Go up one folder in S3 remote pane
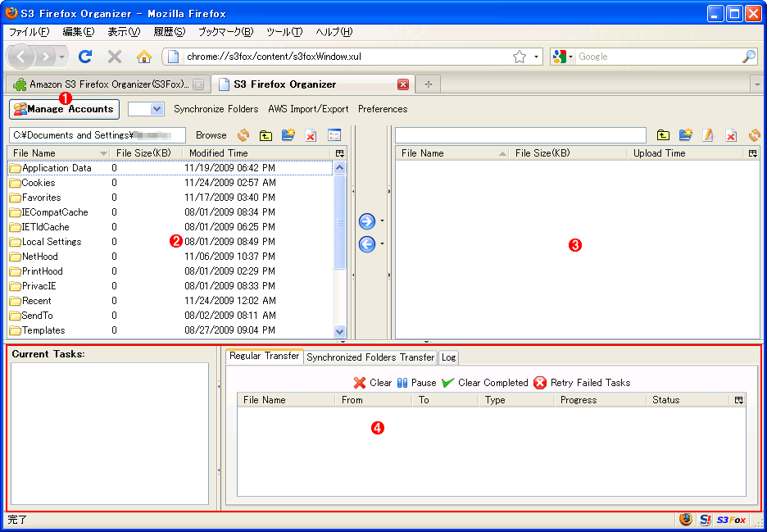 [663, 135]
